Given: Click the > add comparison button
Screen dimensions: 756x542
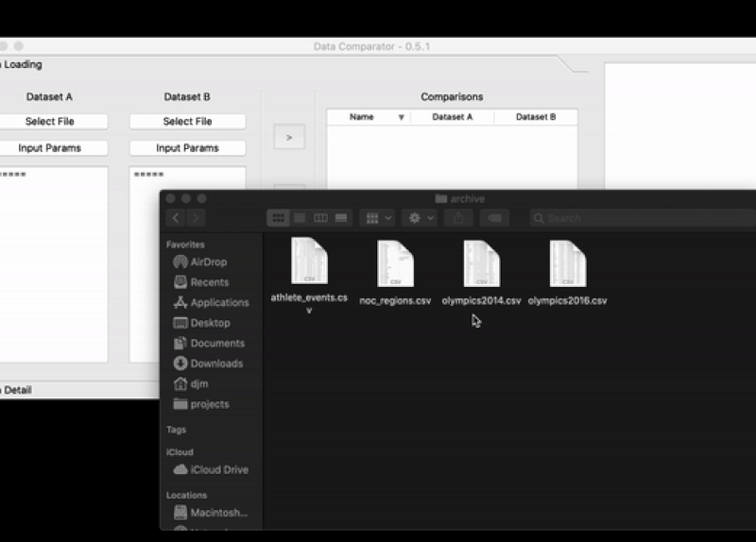Looking at the screenshot, I should click(x=289, y=137).
